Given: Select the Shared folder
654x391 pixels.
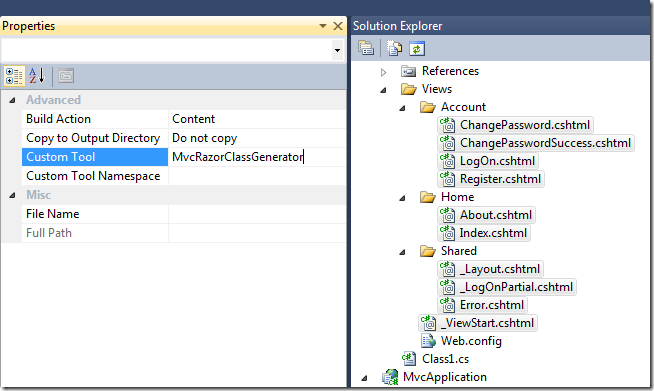Looking at the screenshot, I should tap(458, 251).
